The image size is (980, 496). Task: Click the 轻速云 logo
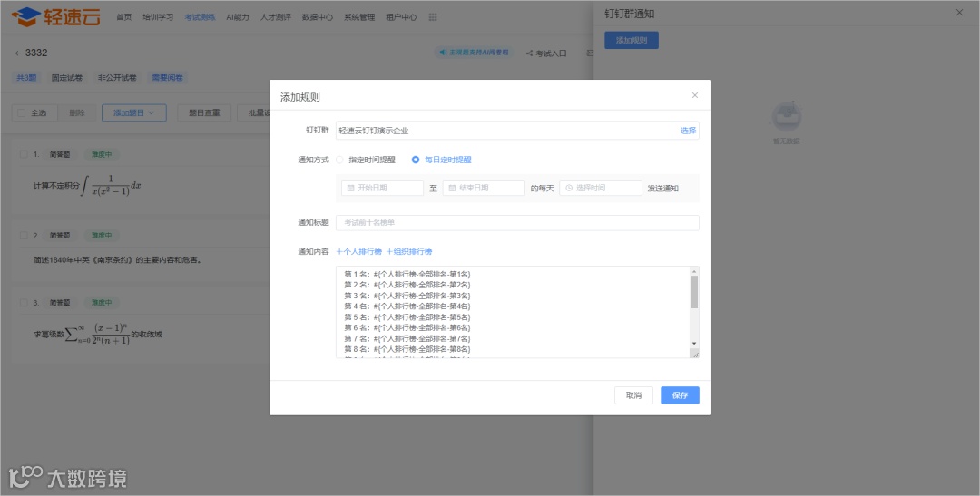55,17
